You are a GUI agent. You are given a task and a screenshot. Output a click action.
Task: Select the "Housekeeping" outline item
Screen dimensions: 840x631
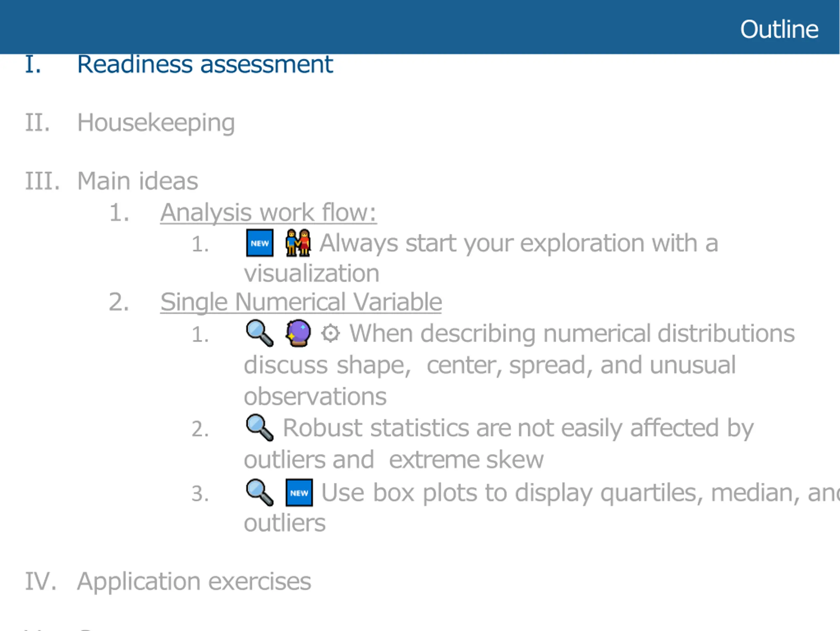(156, 123)
